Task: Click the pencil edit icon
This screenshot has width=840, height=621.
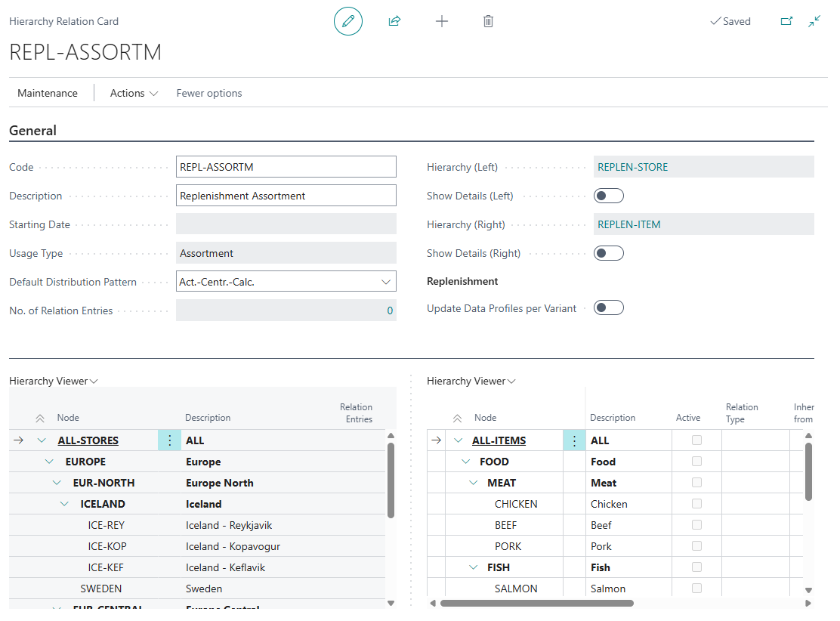Action: pyautogui.click(x=347, y=21)
